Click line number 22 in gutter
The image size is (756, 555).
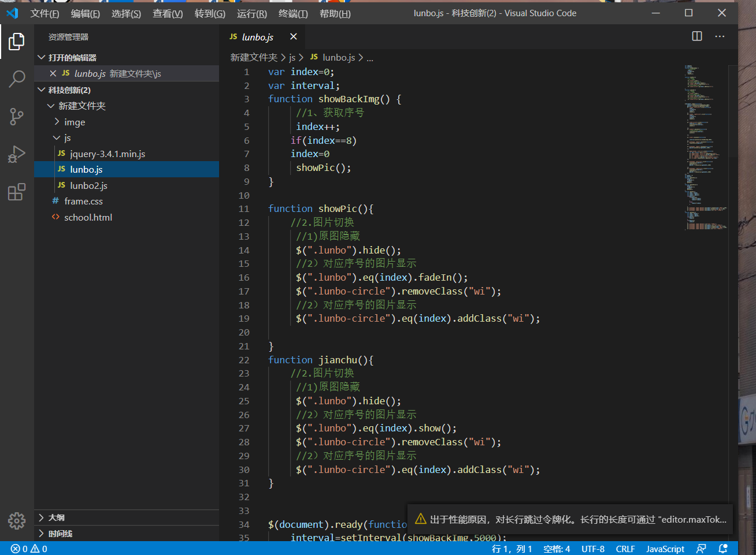244,360
